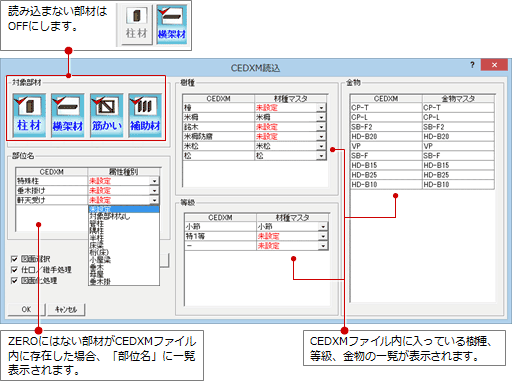Click the 米松 cell in CEDXM 樹種 column

(219, 146)
